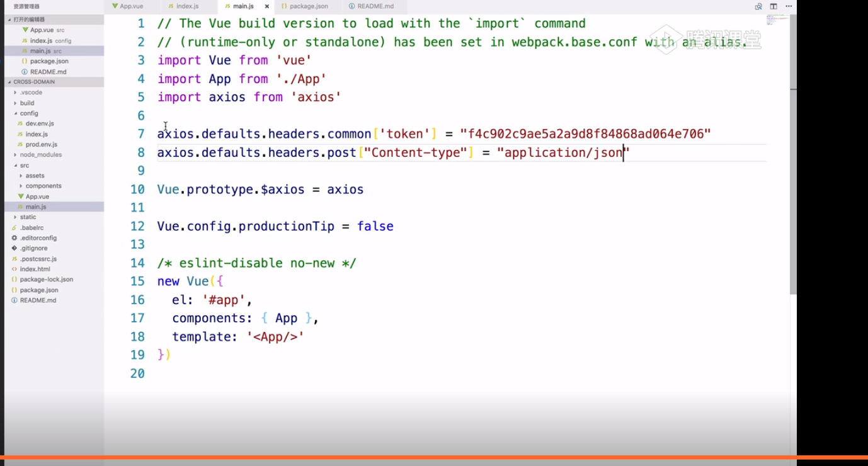Viewport: 868px width, 466px height.
Task: Open prod.env.js file
Action: tap(54, 144)
